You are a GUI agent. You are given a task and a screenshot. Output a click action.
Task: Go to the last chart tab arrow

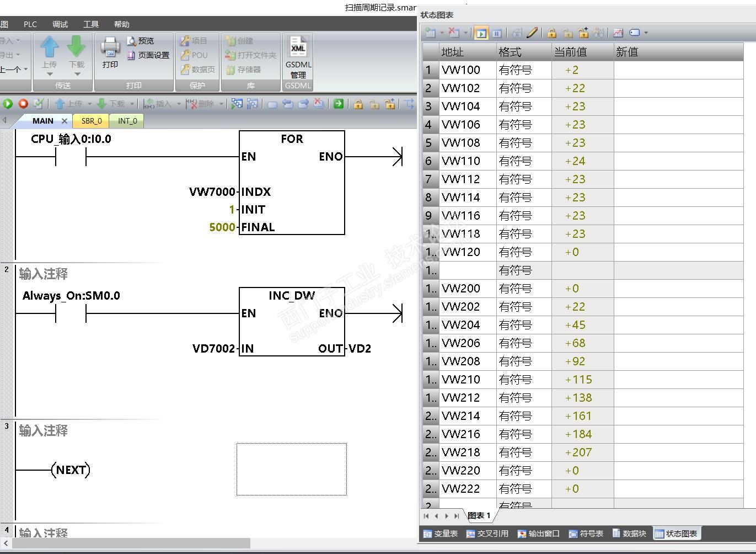pyautogui.click(x=457, y=516)
